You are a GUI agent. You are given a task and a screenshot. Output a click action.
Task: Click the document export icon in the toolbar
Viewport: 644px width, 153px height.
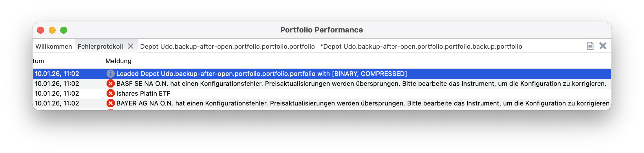point(590,46)
